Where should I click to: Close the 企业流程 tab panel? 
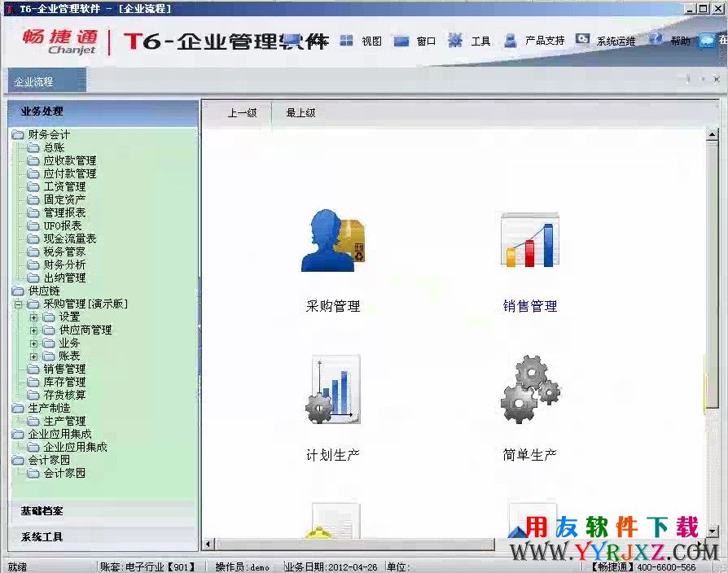[x=717, y=79]
